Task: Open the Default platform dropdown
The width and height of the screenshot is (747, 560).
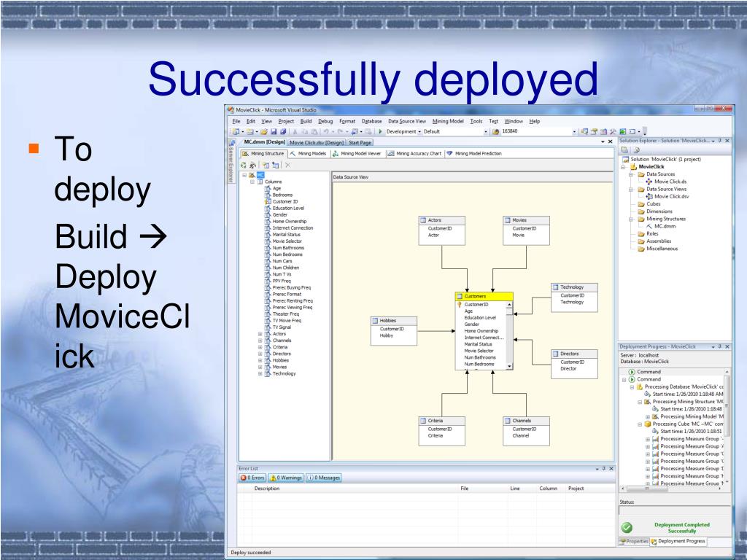Action: pyautogui.click(x=486, y=132)
